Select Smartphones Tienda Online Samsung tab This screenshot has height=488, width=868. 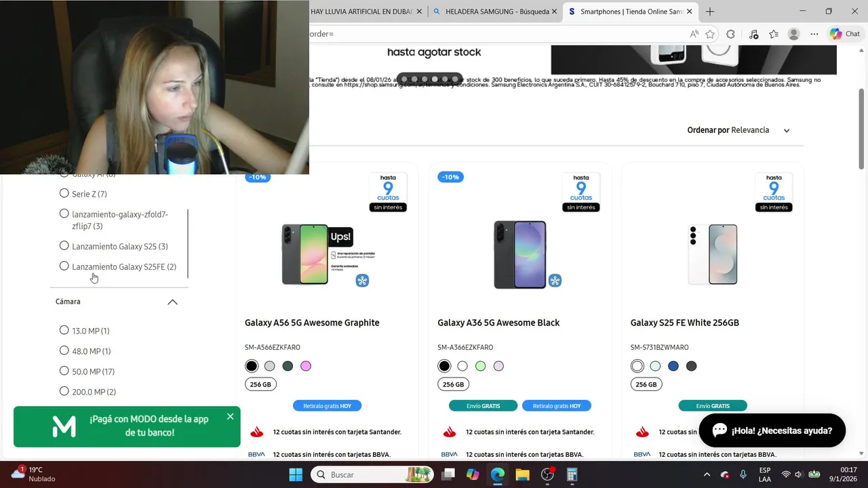point(631,12)
